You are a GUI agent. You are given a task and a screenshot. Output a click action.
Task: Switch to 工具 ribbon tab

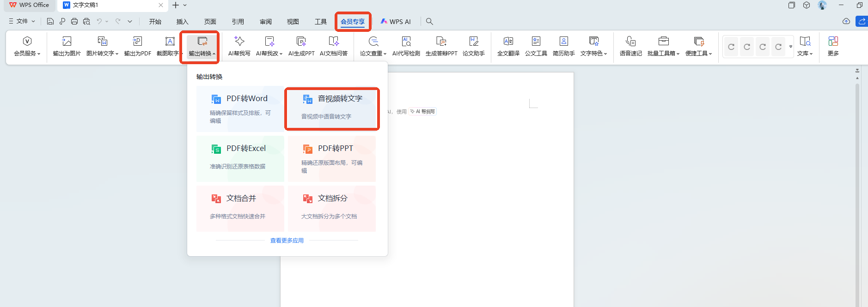click(x=321, y=22)
